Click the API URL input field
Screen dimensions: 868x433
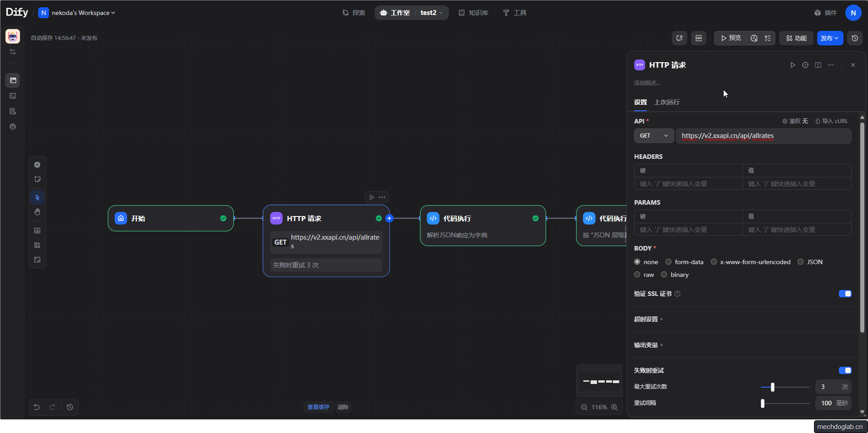click(763, 136)
